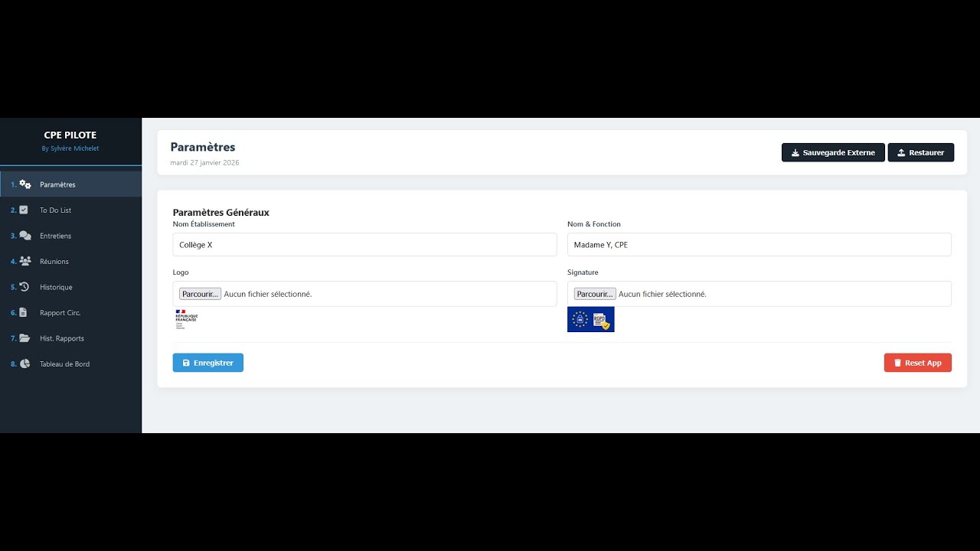Click the pie chart icon for Tableau de Bord
The image size is (980, 551).
[x=24, y=364]
